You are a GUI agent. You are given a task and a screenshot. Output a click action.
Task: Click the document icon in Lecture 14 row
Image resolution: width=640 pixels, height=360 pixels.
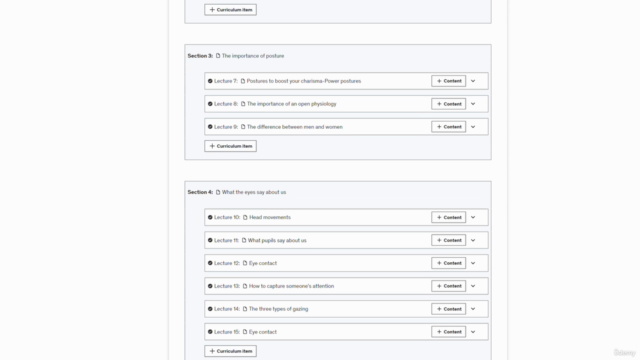[245, 309]
